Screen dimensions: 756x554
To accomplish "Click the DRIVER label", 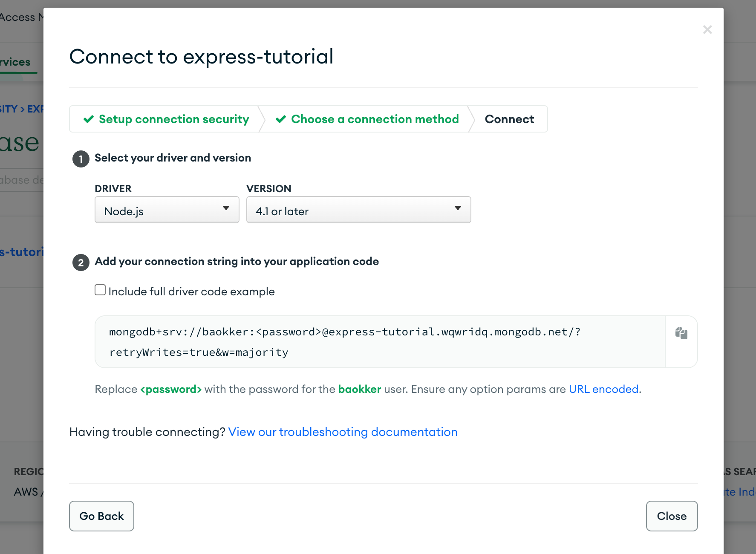I will point(113,188).
